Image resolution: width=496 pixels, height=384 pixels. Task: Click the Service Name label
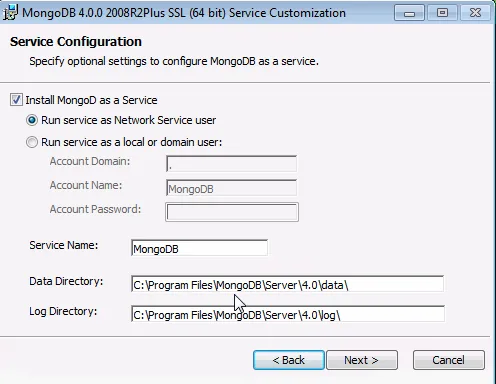click(64, 245)
